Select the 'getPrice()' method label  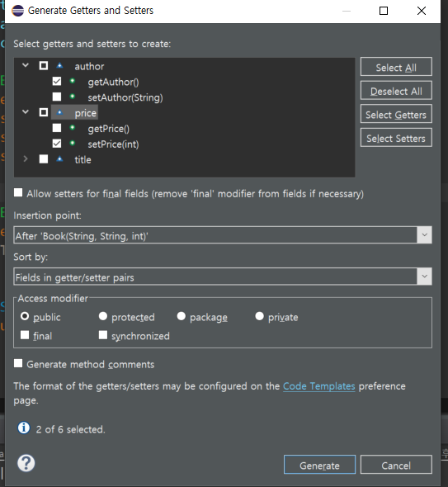109,129
